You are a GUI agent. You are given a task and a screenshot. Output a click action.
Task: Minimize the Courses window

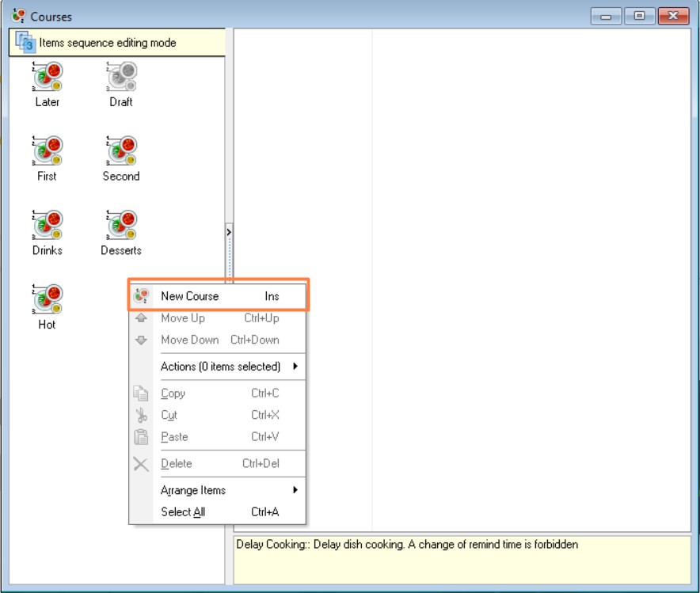click(605, 16)
